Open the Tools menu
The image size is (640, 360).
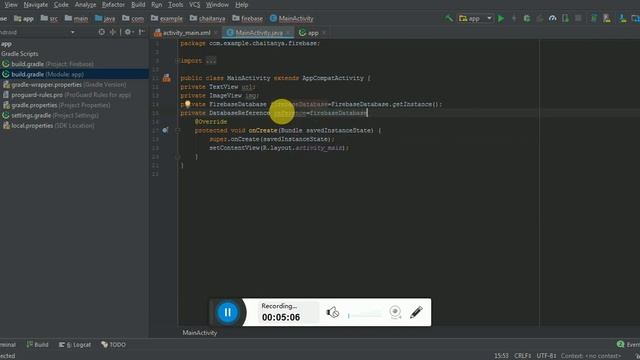pyautogui.click(x=176, y=5)
